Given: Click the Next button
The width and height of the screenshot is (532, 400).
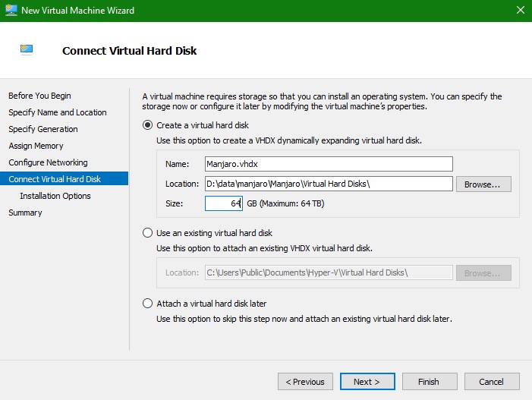Looking at the screenshot, I should 366,382.
